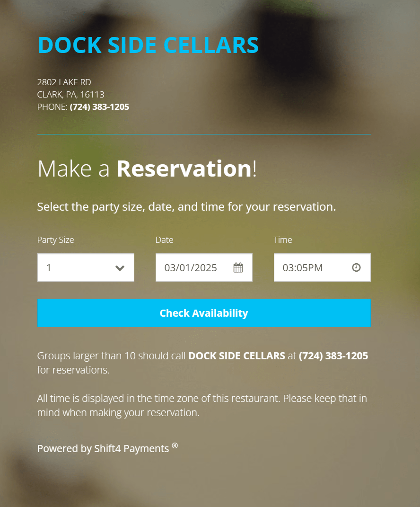Click the Time field label
Screen dimensions: 420x507
[283, 240]
